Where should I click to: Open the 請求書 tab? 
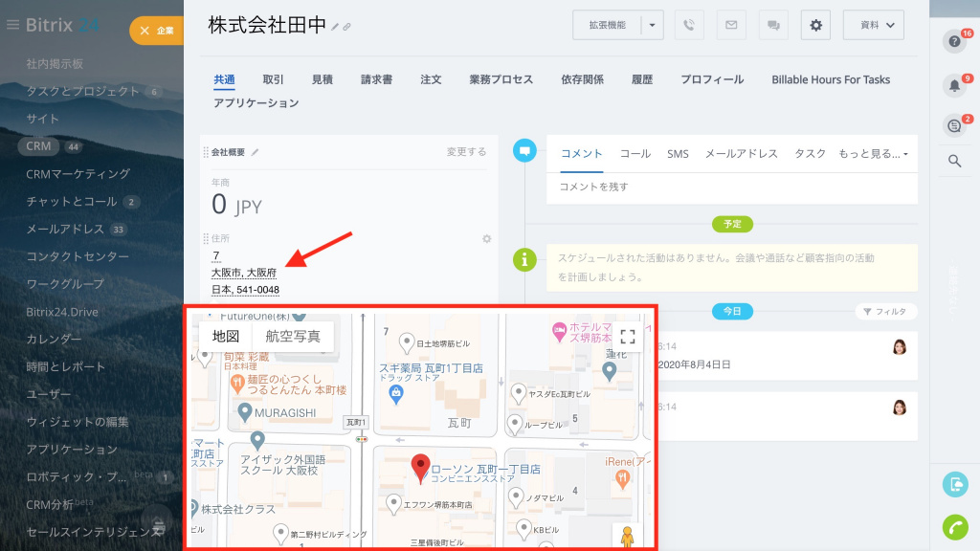[376, 79]
